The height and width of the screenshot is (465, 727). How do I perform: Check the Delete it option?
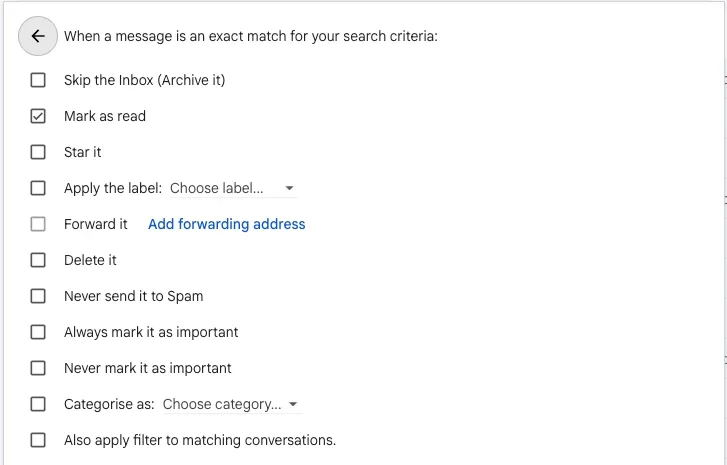(38, 260)
